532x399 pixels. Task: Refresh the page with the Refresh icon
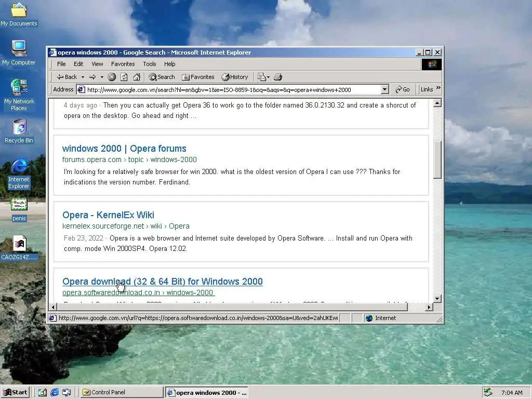124,77
